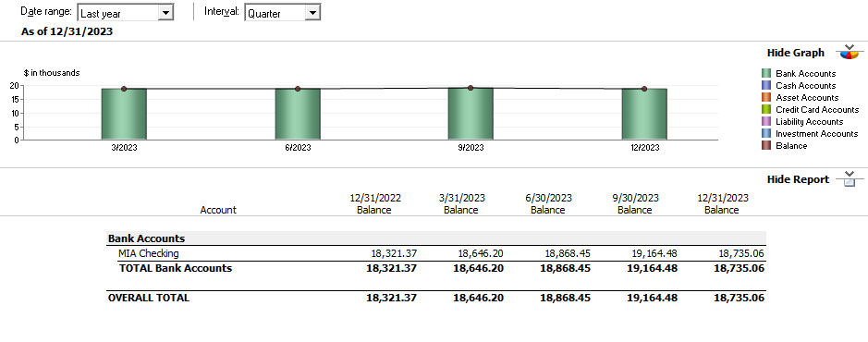The height and width of the screenshot is (342, 868).
Task: Hide the graph section
Action: coord(796,53)
